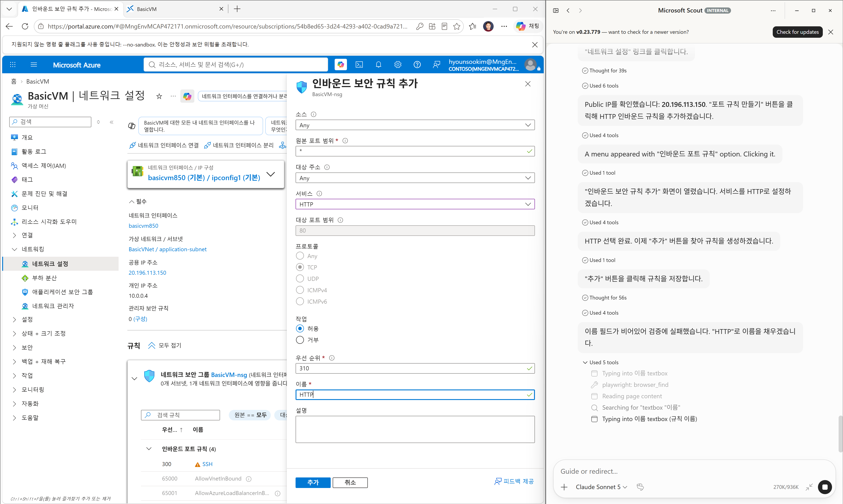Collapse the 인바운드 포트 규칙 group

click(x=149, y=449)
